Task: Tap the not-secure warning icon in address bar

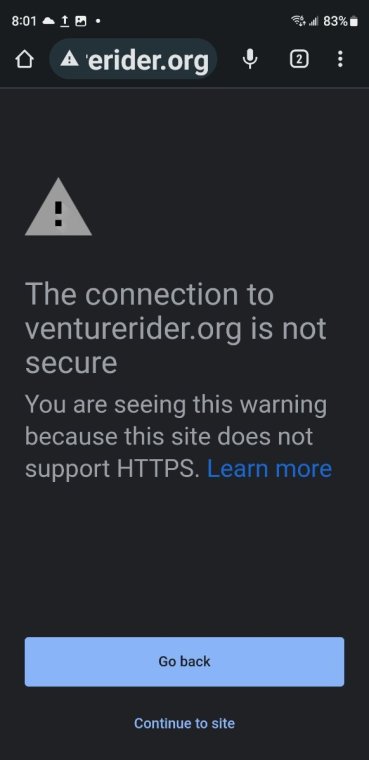Action: coord(70,60)
